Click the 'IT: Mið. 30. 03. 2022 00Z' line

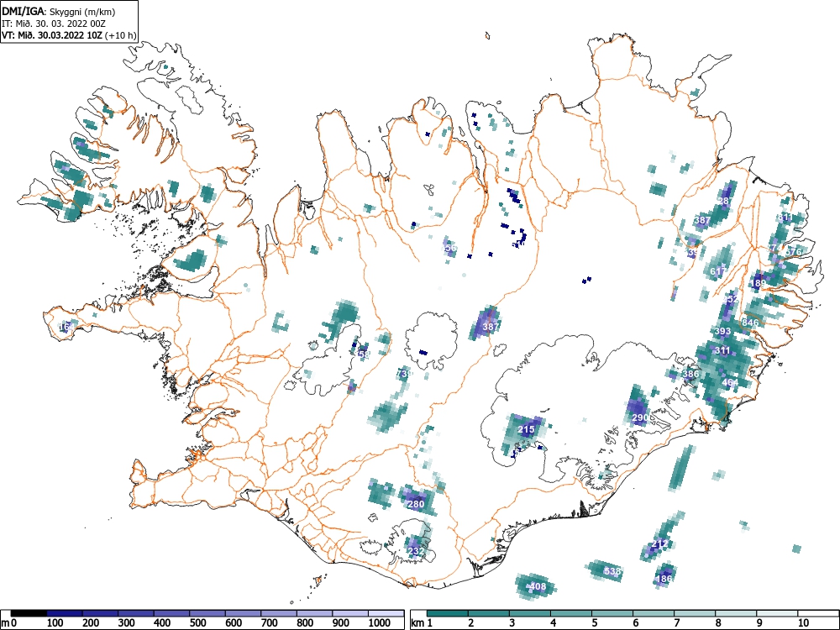(52, 24)
